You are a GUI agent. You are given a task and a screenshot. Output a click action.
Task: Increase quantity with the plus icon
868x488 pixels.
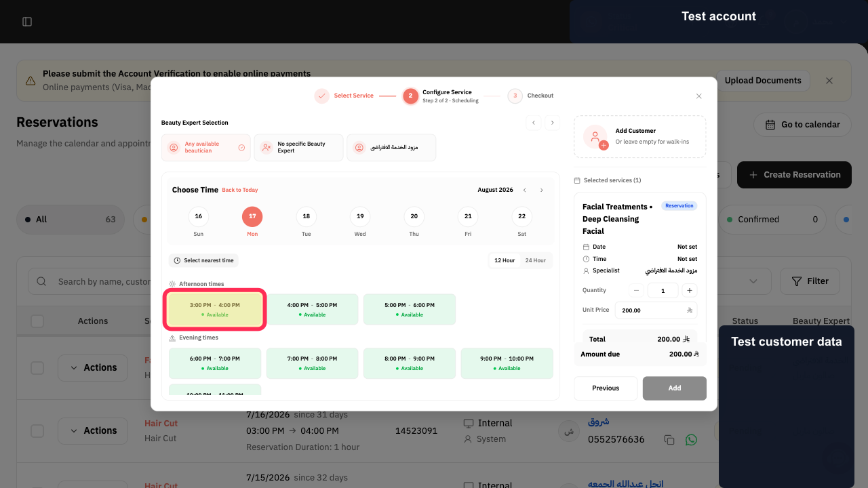point(689,290)
